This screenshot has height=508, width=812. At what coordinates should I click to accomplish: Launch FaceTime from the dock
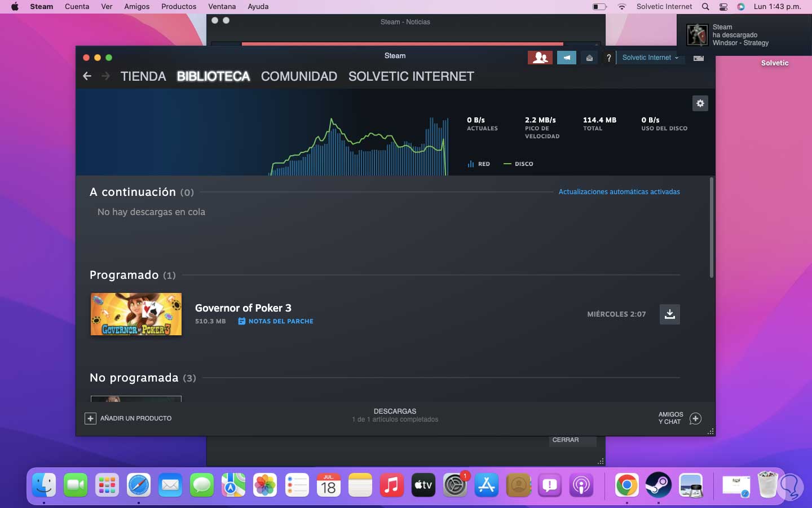[x=76, y=484]
